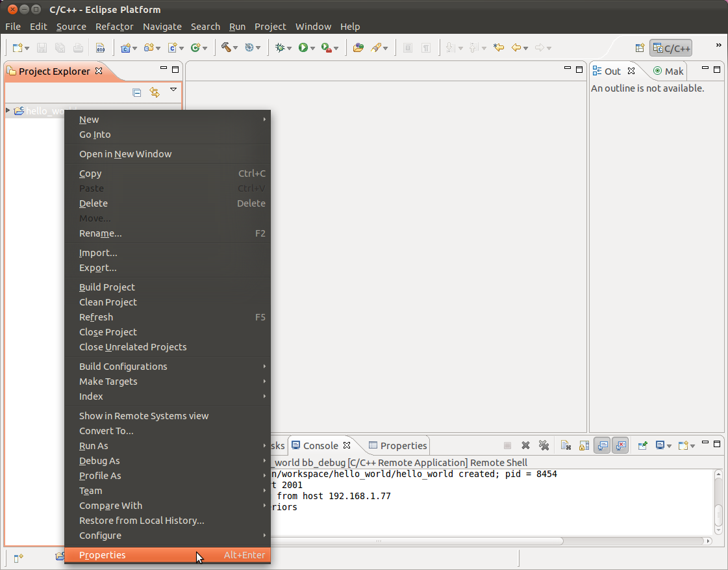Open the Refactor menu

[x=114, y=27]
